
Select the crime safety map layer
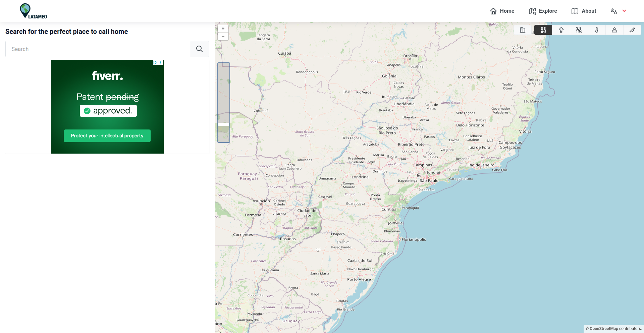click(x=579, y=30)
